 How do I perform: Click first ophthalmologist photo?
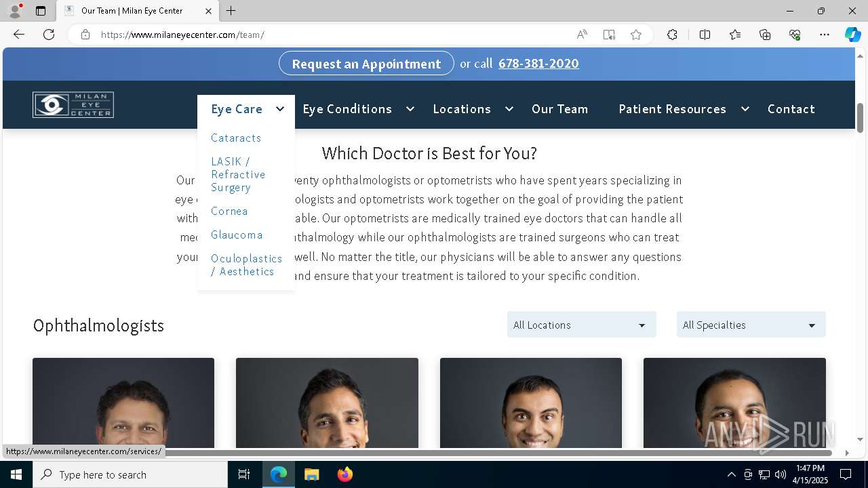[x=123, y=403]
